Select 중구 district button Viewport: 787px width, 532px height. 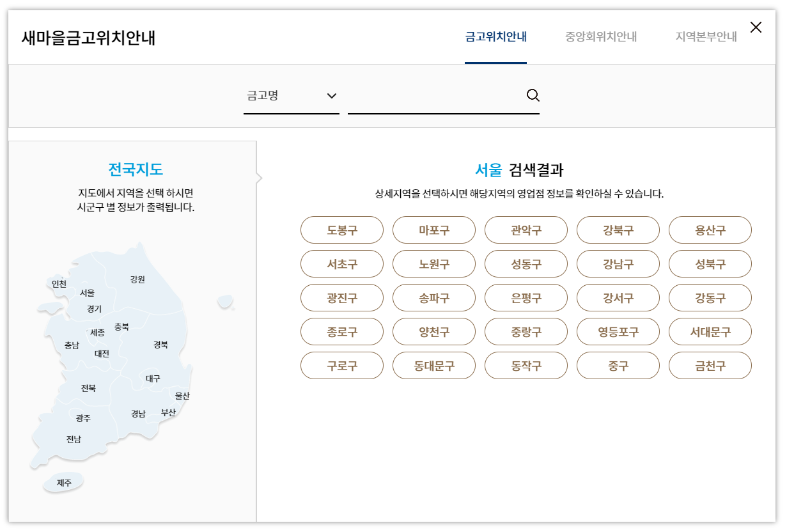point(618,366)
